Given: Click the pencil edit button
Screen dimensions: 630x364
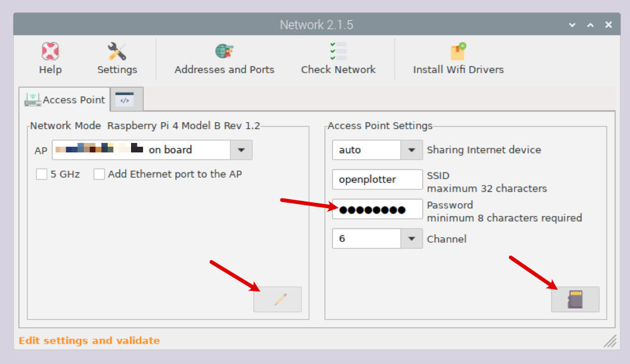Looking at the screenshot, I should 278,300.
